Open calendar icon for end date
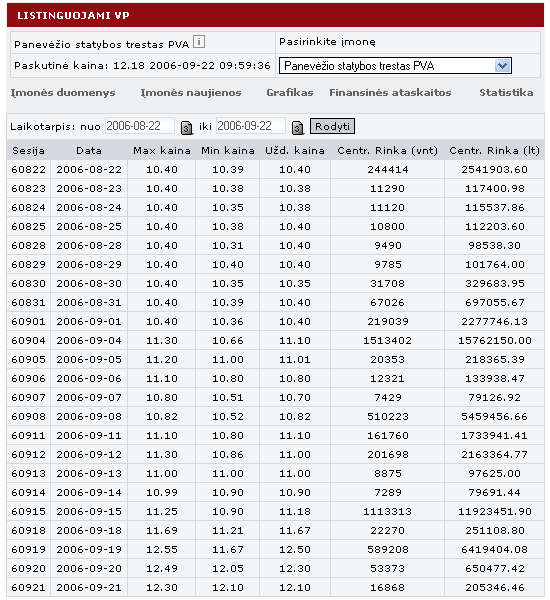 pyautogui.click(x=297, y=127)
